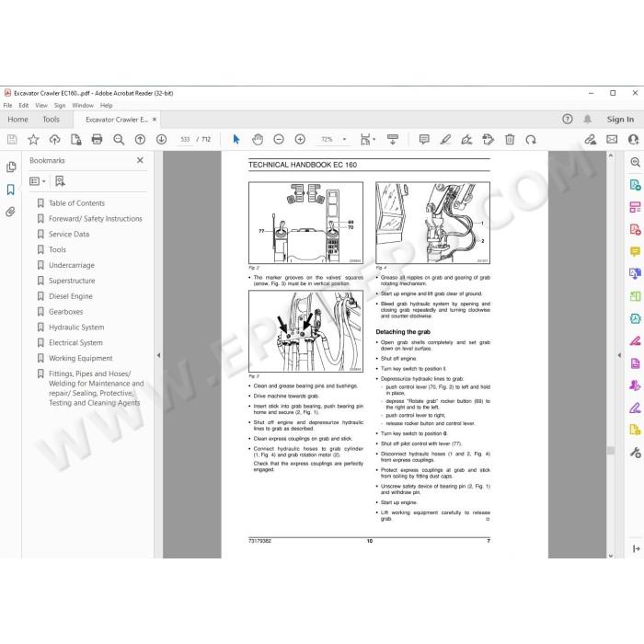This screenshot has height=644, width=644.
Task: Delete with the trash can icon
Action: (510, 140)
